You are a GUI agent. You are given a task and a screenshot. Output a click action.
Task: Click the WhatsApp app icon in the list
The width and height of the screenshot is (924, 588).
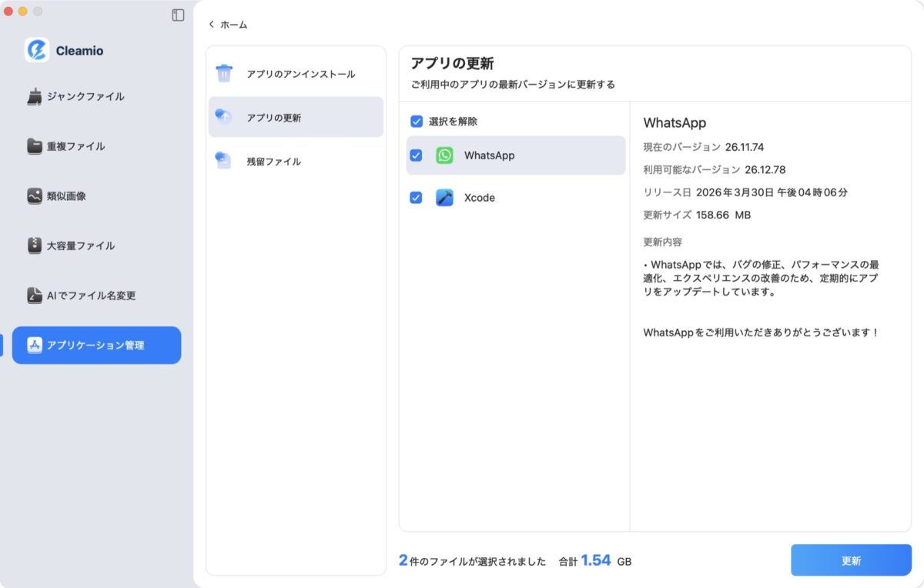(445, 155)
